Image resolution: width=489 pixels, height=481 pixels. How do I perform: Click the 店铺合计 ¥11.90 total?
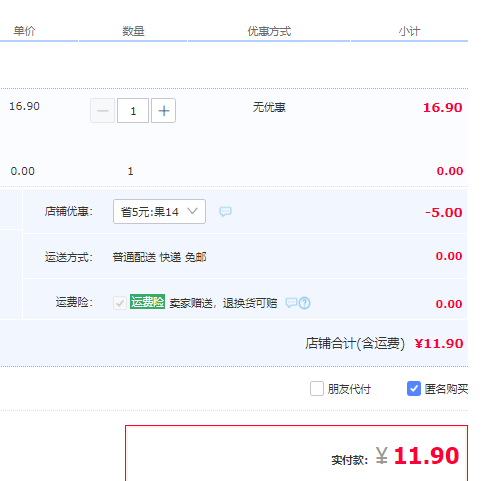pyautogui.click(x=439, y=343)
